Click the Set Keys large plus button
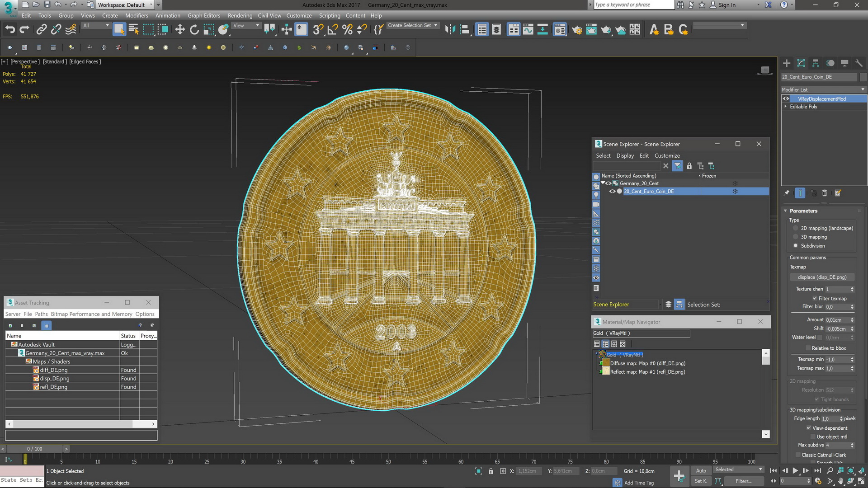Screen dimensions: 868x488 679,476
